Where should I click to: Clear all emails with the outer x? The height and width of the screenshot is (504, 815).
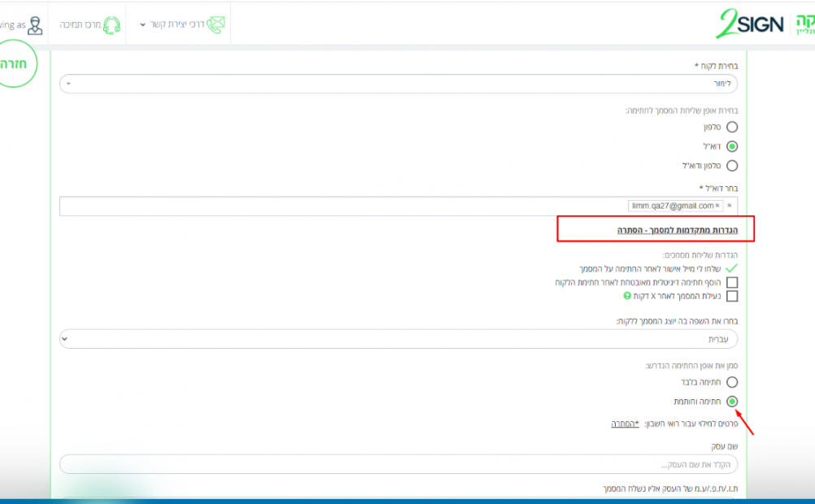730,206
